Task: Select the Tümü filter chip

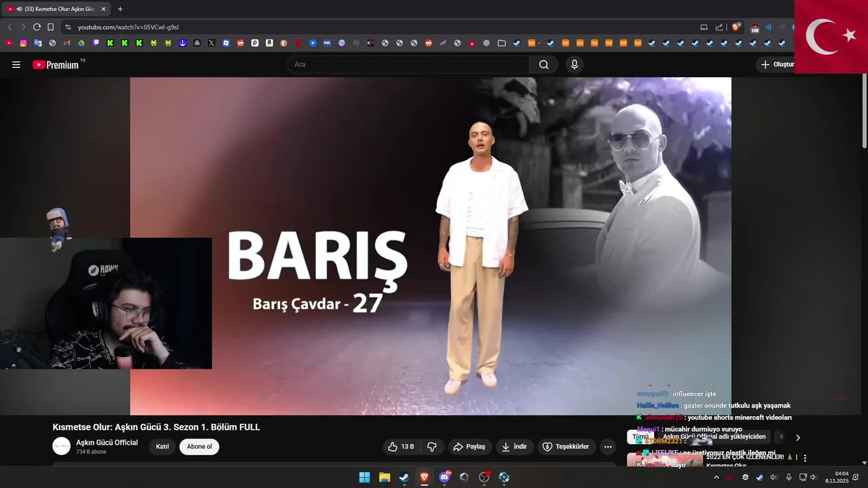Action: (640, 436)
